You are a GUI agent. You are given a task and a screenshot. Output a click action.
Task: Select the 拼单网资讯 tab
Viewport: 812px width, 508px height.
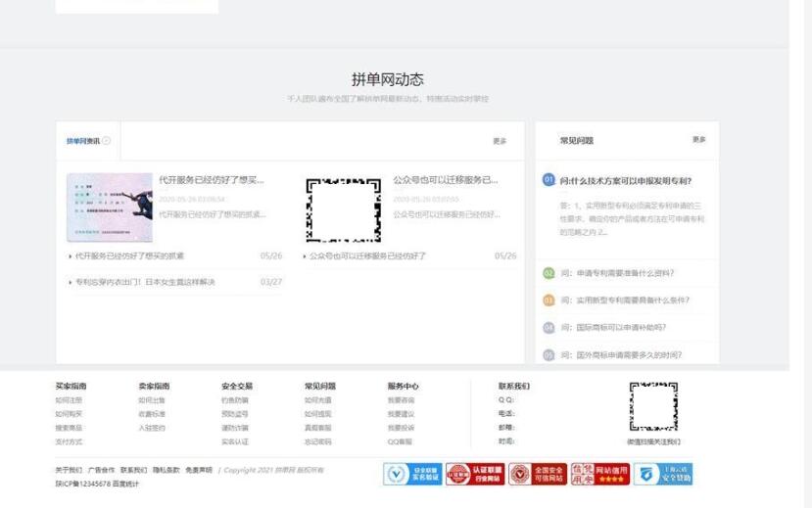coord(81,141)
